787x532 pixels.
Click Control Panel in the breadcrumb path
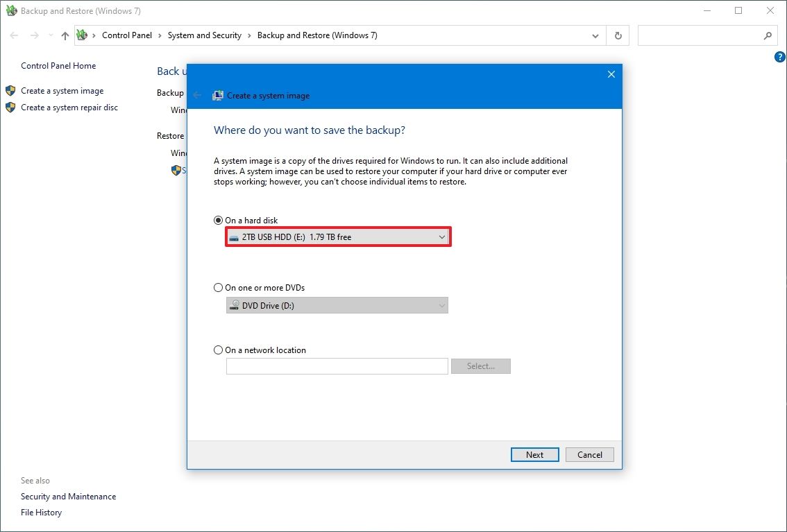pos(126,35)
